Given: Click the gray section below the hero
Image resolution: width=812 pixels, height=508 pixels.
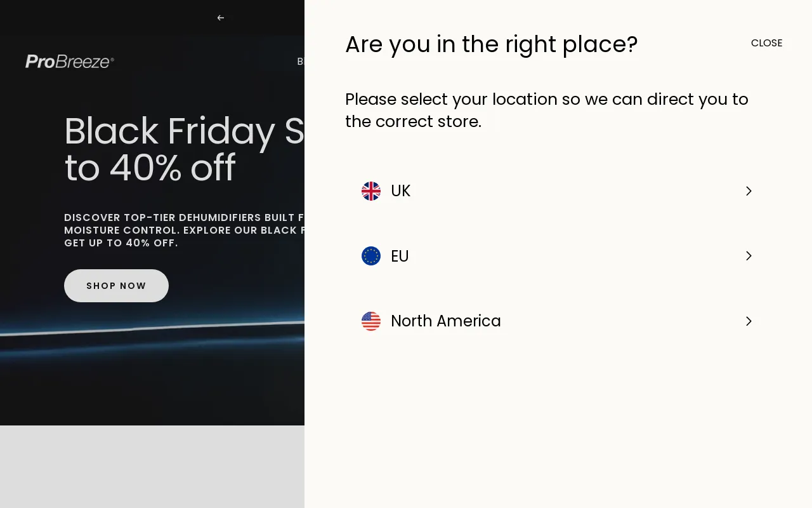Looking at the screenshot, I should coord(152,467).
